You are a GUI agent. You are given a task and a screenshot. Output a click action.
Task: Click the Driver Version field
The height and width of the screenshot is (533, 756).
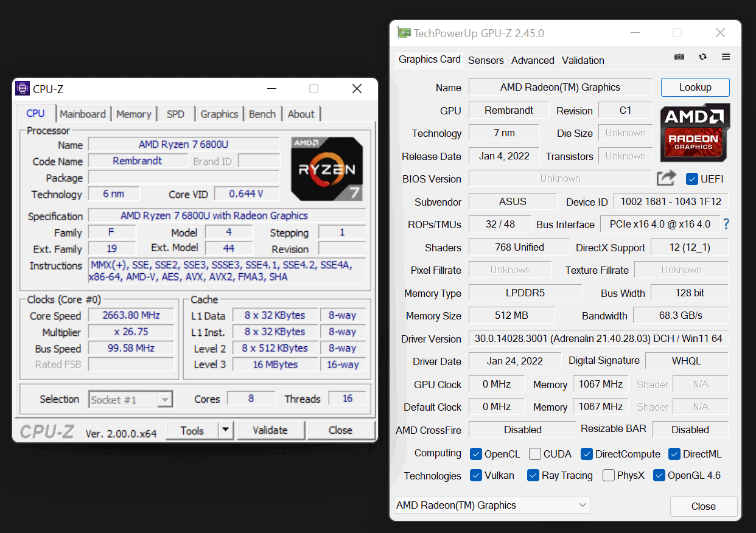[x=598, y=339]
